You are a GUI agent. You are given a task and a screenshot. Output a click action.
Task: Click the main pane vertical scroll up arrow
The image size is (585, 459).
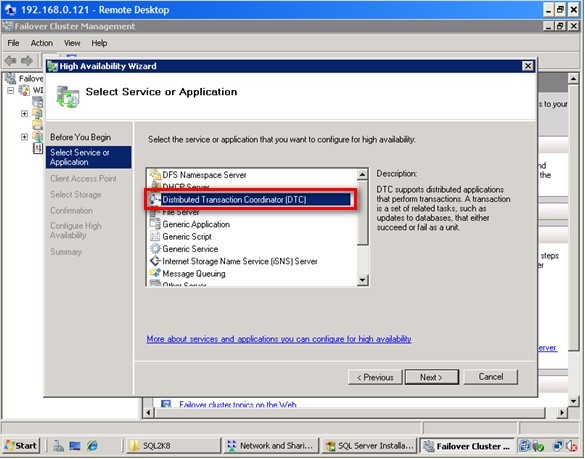(x=573, y=78)
